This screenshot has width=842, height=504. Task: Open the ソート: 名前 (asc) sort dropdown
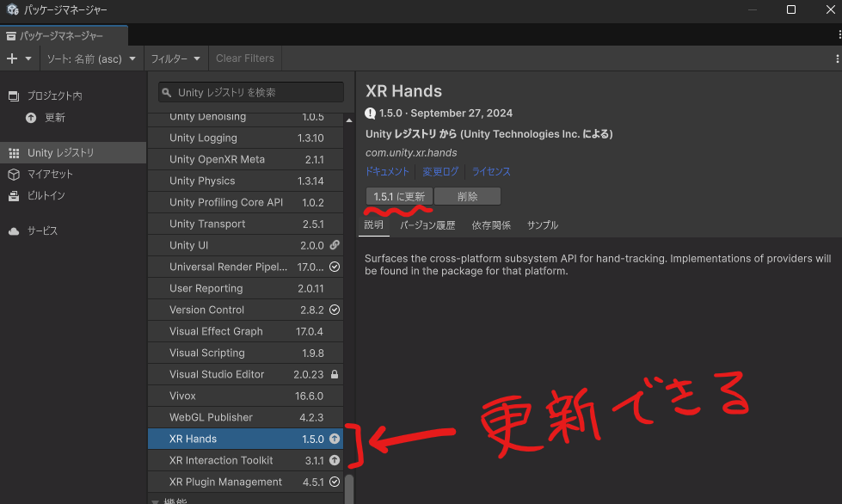pyautogui.click(x=91, y=58)
